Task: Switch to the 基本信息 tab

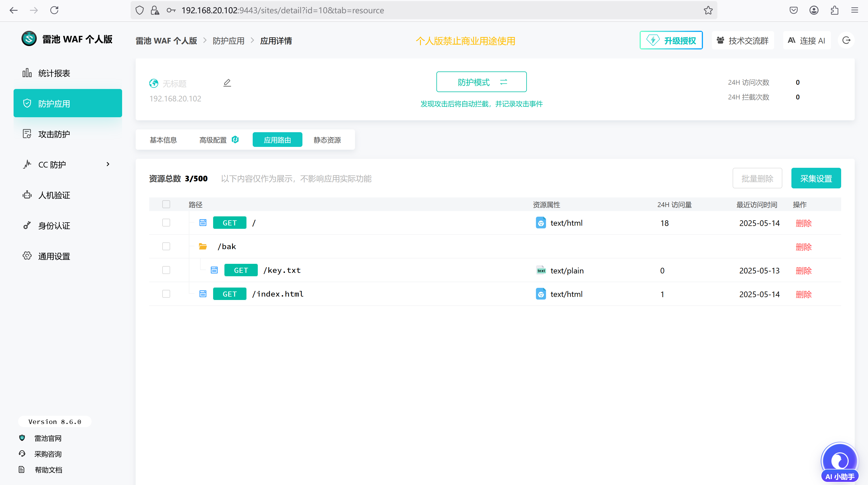Action: click(x=163, y=140)
